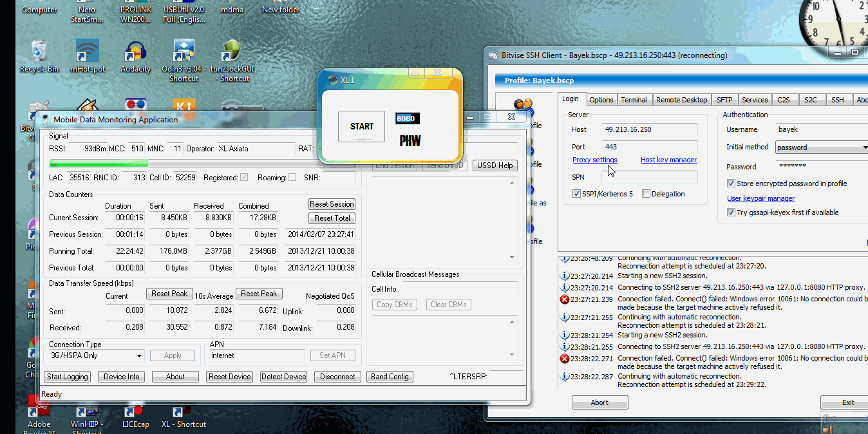The height and width of the screenshot is (434, 868).
Task: Click the Proxy settings link
Action: pos(594,160)
